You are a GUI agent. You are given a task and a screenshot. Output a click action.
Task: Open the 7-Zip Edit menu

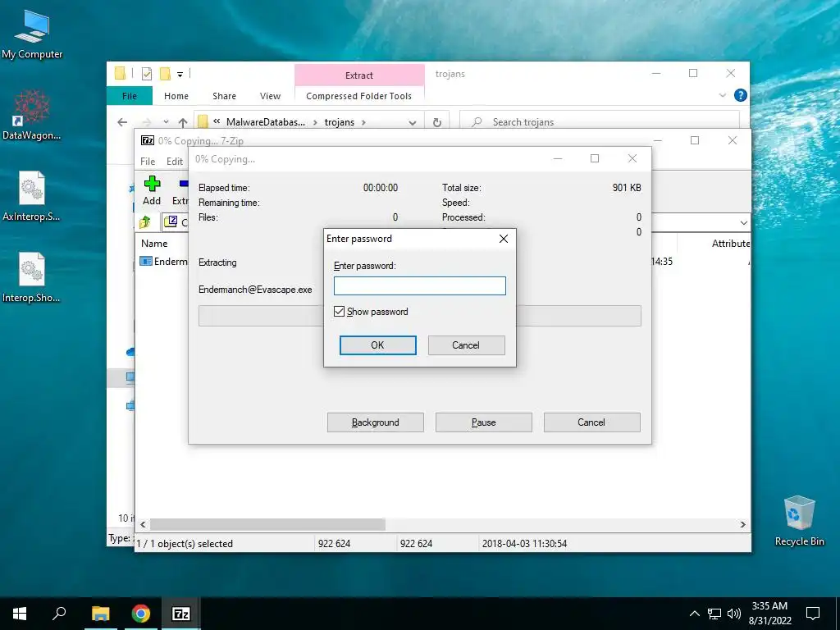click(x=175, y=162)
